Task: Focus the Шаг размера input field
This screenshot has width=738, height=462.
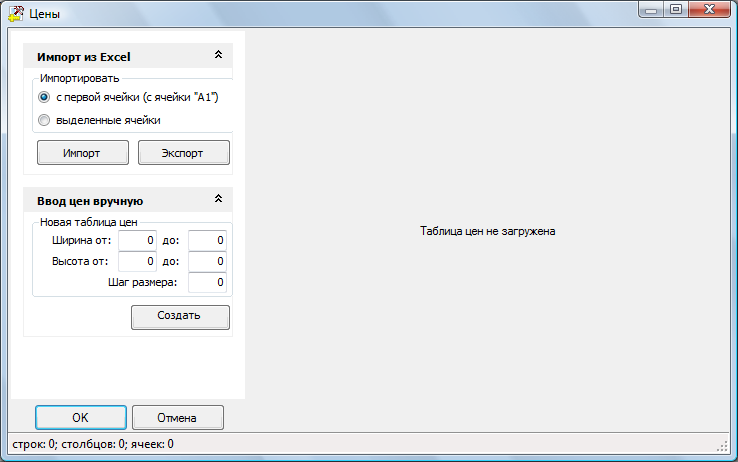Action: [x=208, y=283]
